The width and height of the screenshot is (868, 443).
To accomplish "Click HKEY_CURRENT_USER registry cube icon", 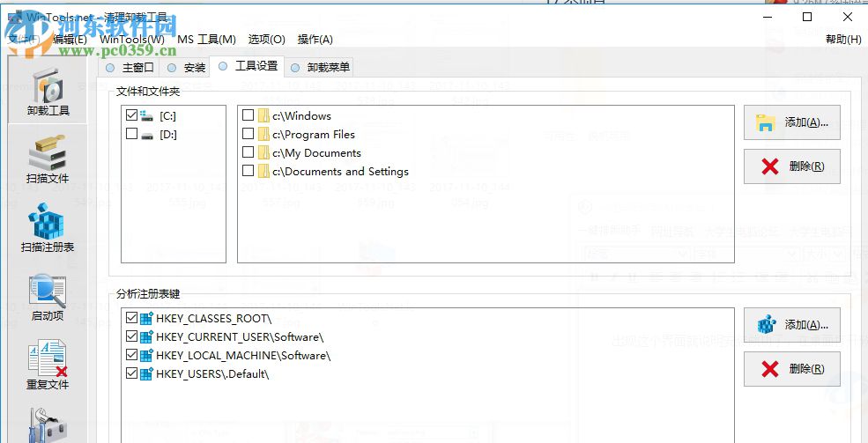I will coord(146,336).
